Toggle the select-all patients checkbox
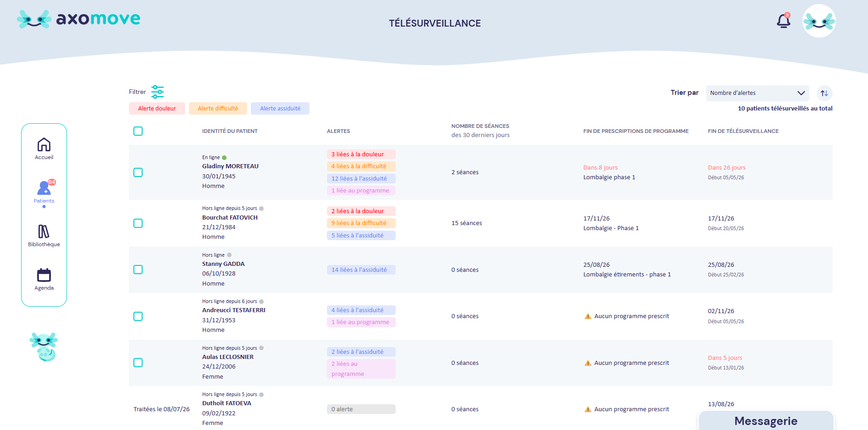Viewport: 868px width, 430px height. point(138,131)
